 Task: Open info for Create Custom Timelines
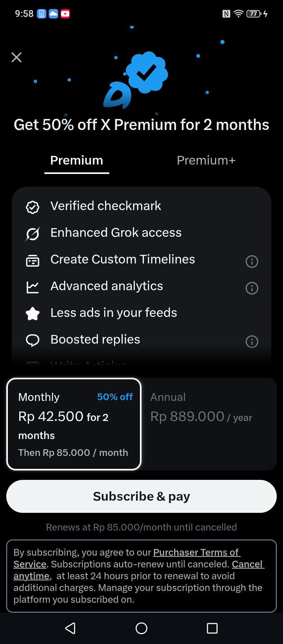coord(252,261)
